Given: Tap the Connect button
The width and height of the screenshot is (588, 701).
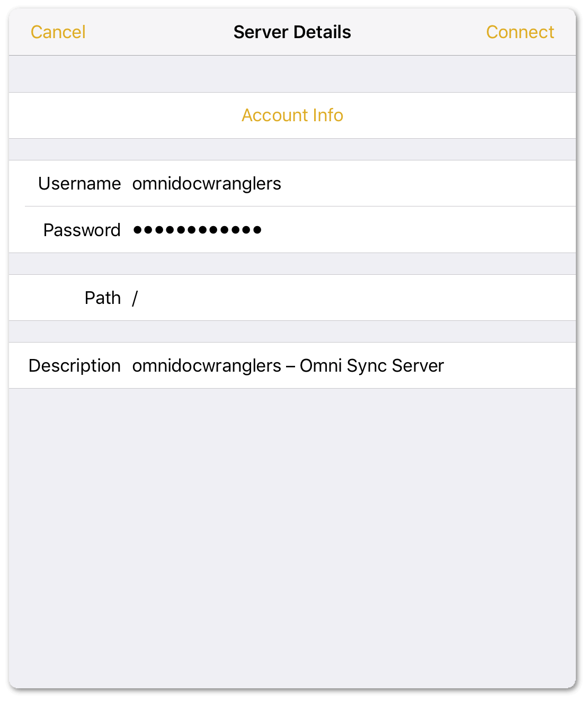Looking at the screenshot, I should (x=520, y=32).
